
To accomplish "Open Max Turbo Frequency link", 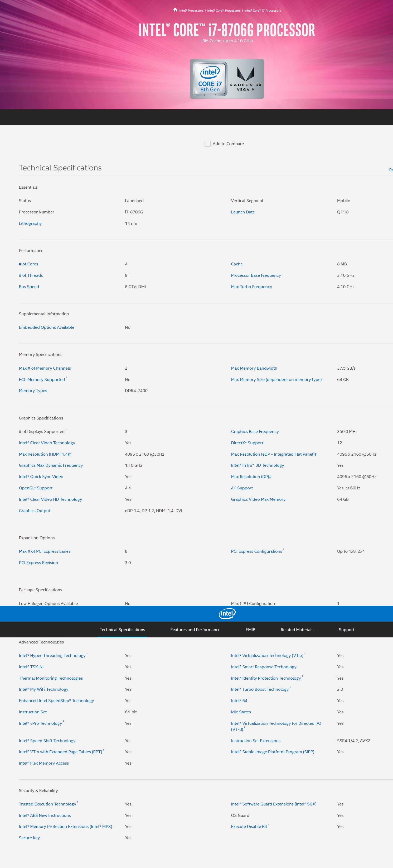I will point(251,287).
